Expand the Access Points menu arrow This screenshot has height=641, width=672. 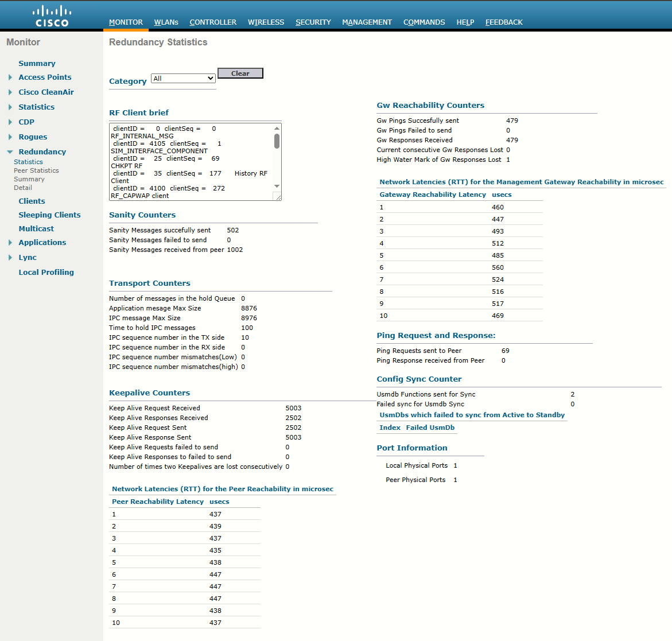pyautogui.click(x=10, y=77)
